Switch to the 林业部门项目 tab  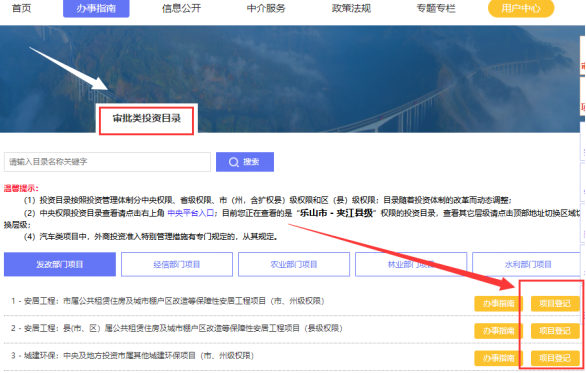pos(411,264)
